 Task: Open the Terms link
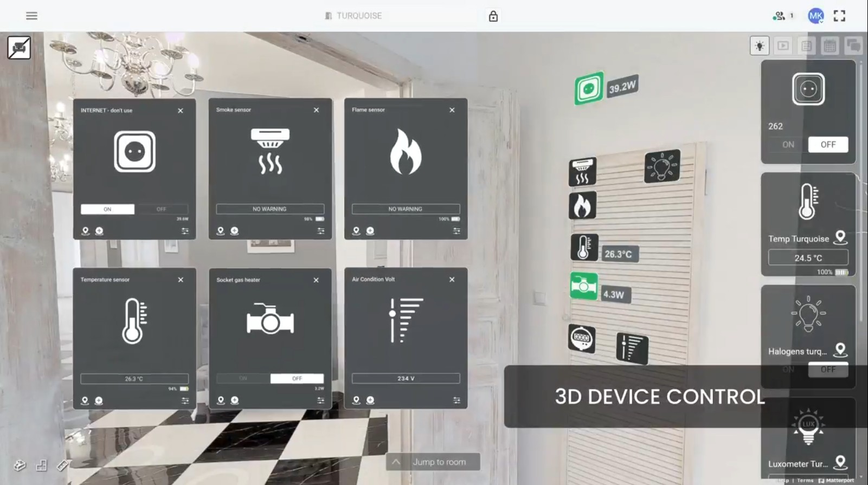(x=805, y=481)
